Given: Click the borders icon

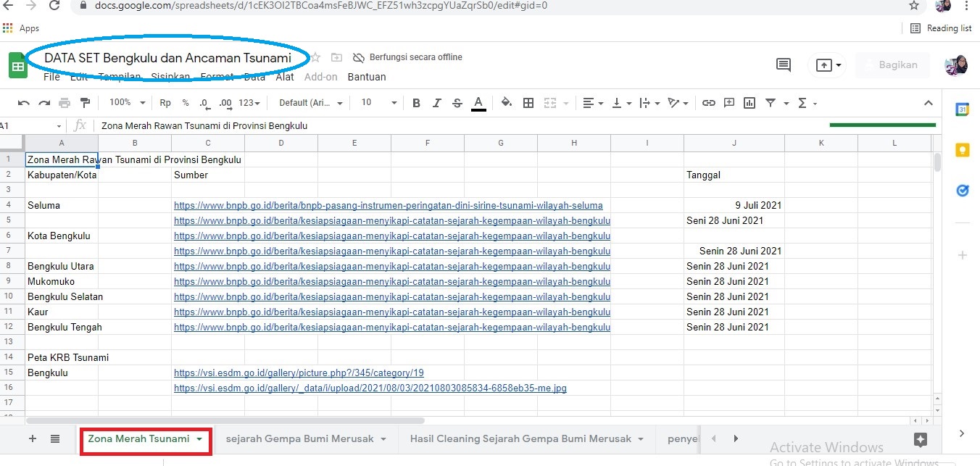Looking at the screenshot, I should click(x=528, y=103).
